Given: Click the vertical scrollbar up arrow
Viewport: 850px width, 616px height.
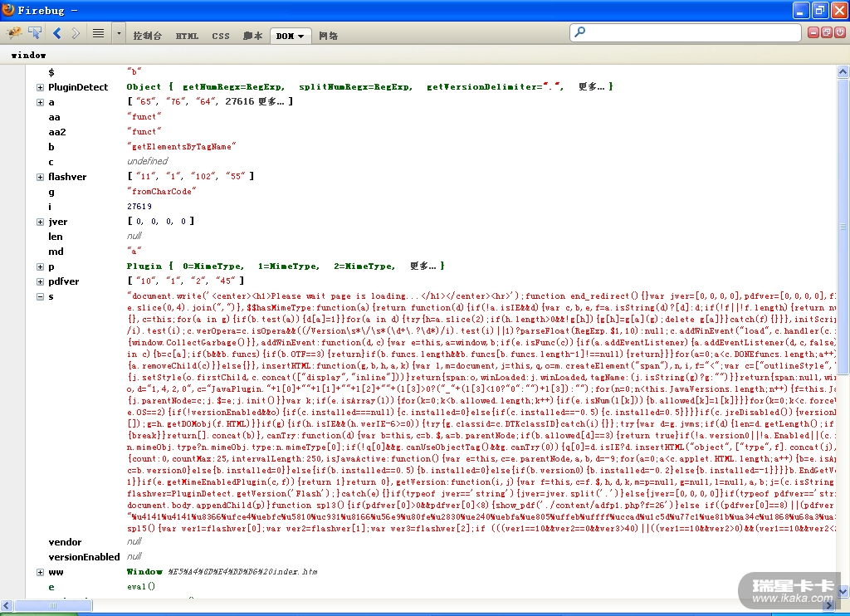Looking at the screenshot, I should click(x=843, y=71).
